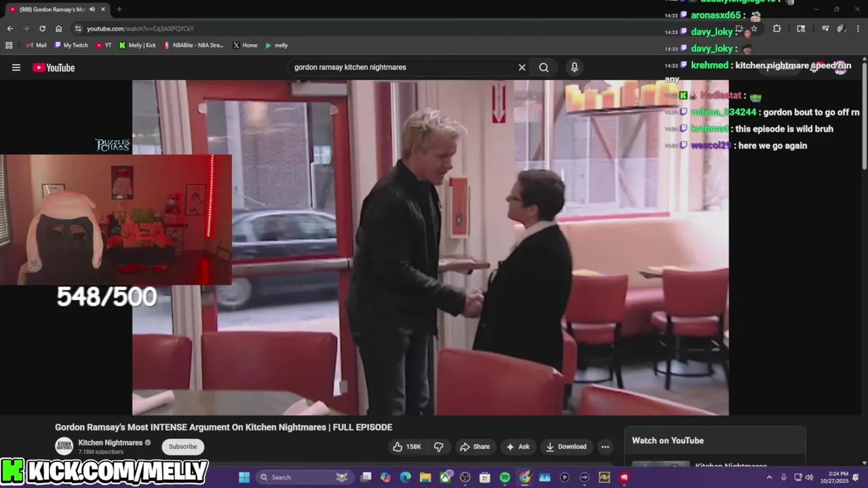This screenshot has width=868, height=488.
Task: Open Xbox app from taskbar
Action: 446,477
